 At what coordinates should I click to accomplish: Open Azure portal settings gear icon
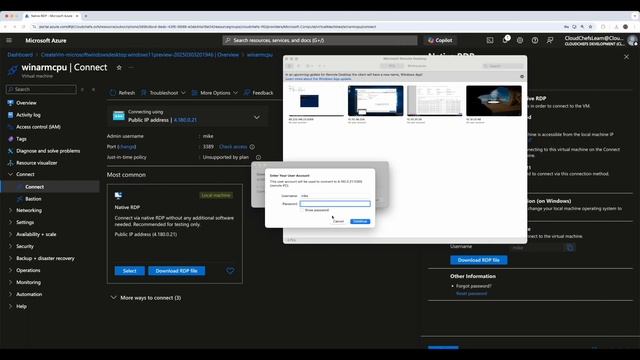pyautogui.click(x=520, y=40)
